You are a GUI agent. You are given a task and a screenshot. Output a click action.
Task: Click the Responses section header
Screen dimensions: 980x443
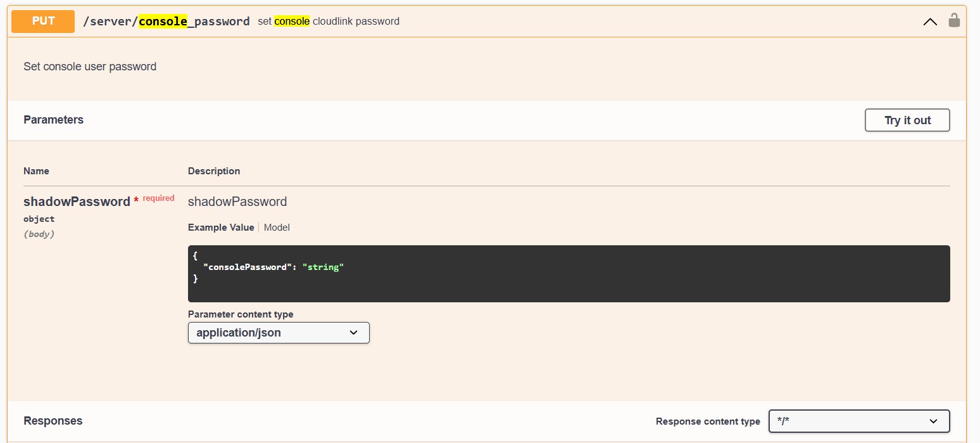click(53, 421)
